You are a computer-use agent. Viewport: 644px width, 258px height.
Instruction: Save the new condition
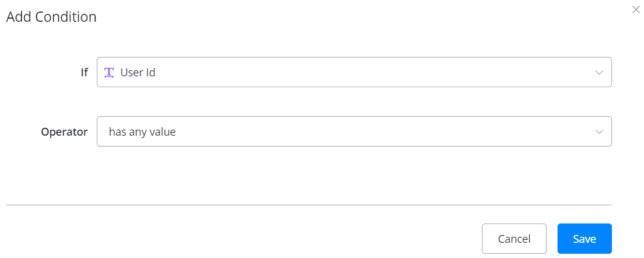point(584,239)
